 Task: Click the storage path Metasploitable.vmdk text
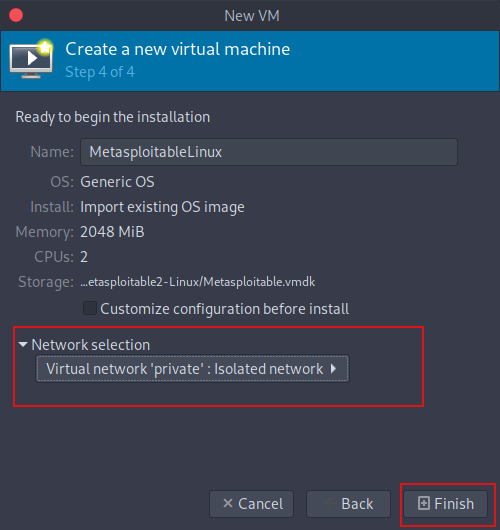[197, 282]
